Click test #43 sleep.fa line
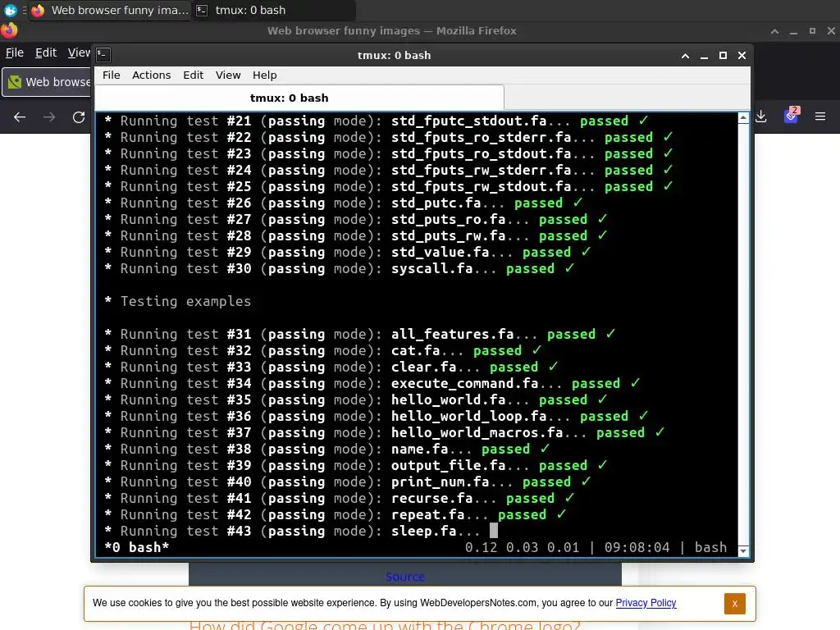This screenshot has width=840, height=630. pos(300,531)
